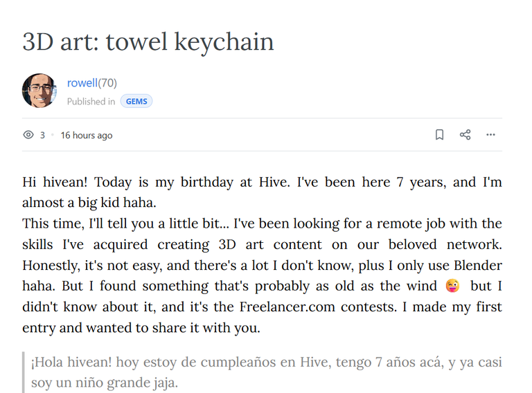The width and height of the screenshot is (532, 393).
Task: Click the view count number 3
Action: 42,135
